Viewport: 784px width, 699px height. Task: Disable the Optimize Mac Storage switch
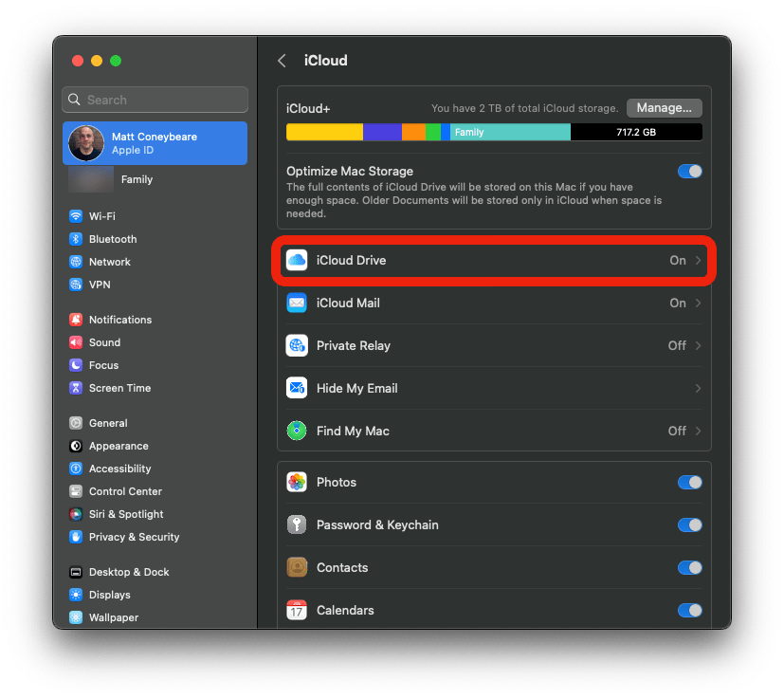coord(689,172)
